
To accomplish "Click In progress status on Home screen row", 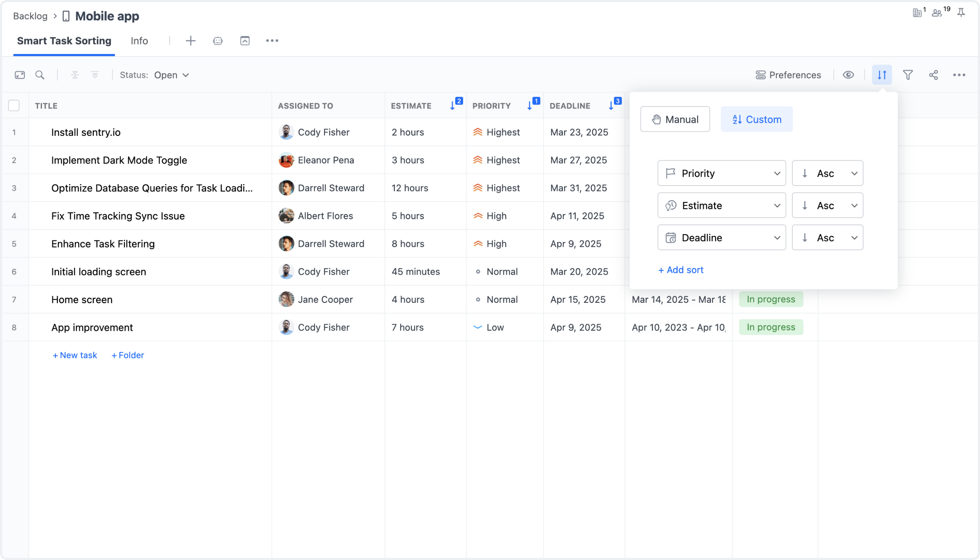I will 771,300.
